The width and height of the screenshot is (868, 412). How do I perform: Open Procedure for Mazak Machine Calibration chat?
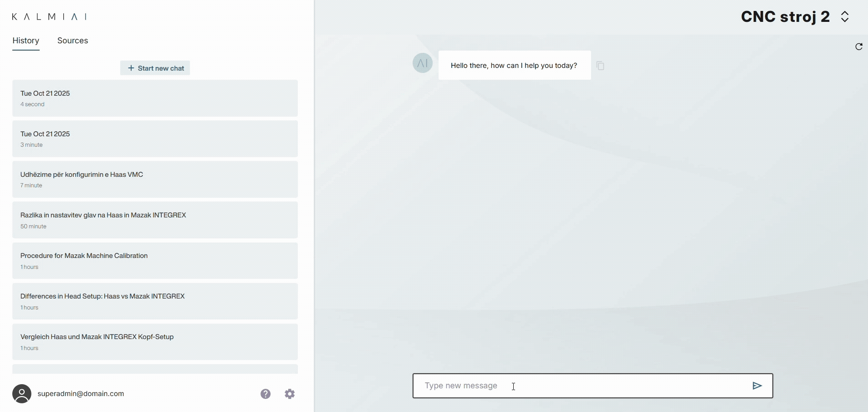click(155, 260)
